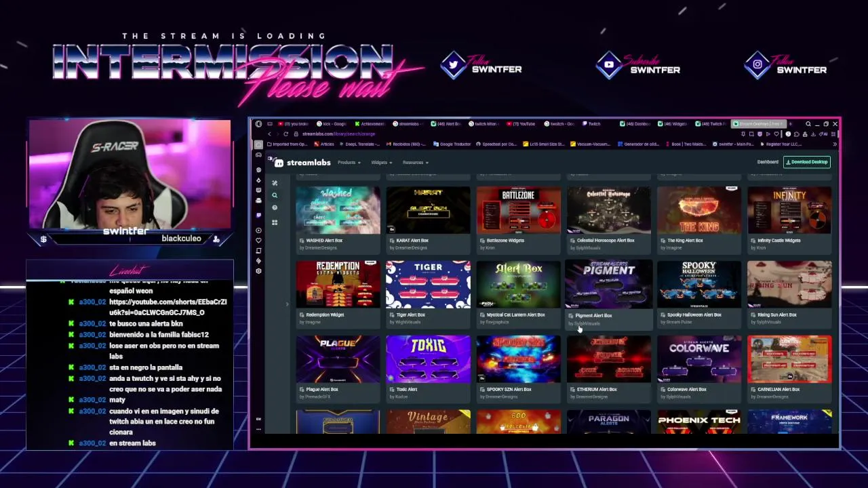Image resolution: width=868 pixels, height=488 pixels.
Task: Click the three-dots icon at sidebar bottom
Action: [258, 428]
